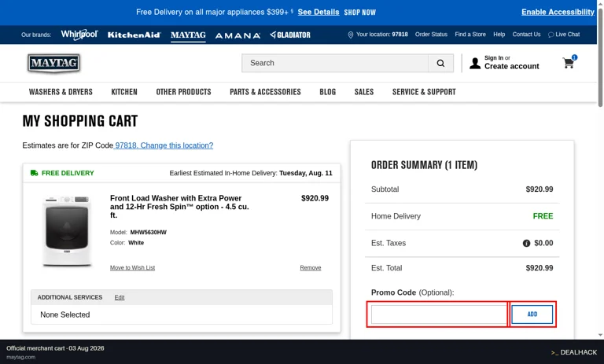Open the shopping cart icon
The height and width of the screenshot is (364, 604).
click(569, 63)
